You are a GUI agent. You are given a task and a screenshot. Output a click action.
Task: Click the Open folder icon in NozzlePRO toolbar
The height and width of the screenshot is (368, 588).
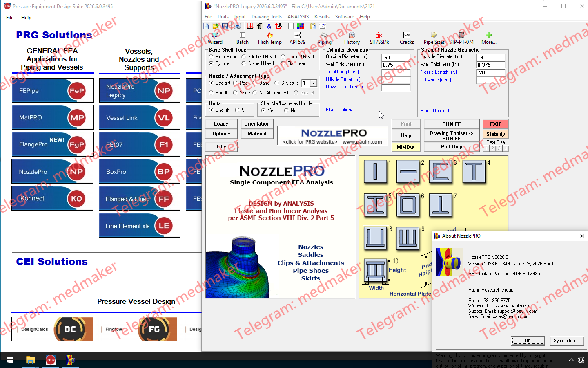(216, 26)
